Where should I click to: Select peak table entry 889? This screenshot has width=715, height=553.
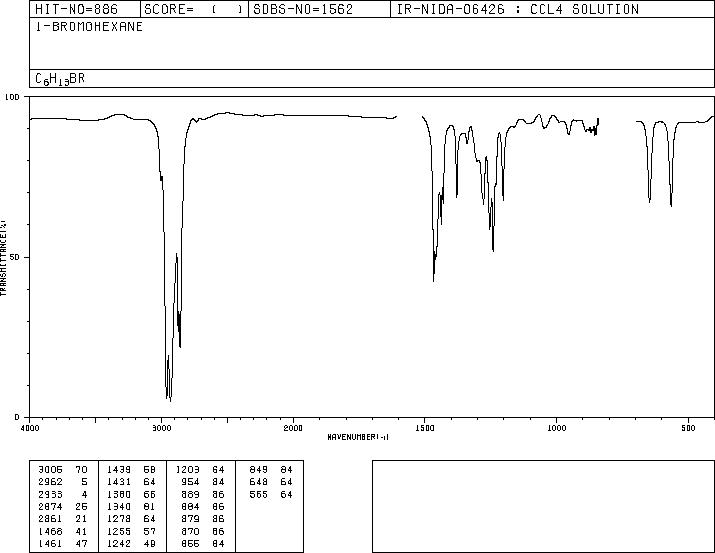point(190,494)
